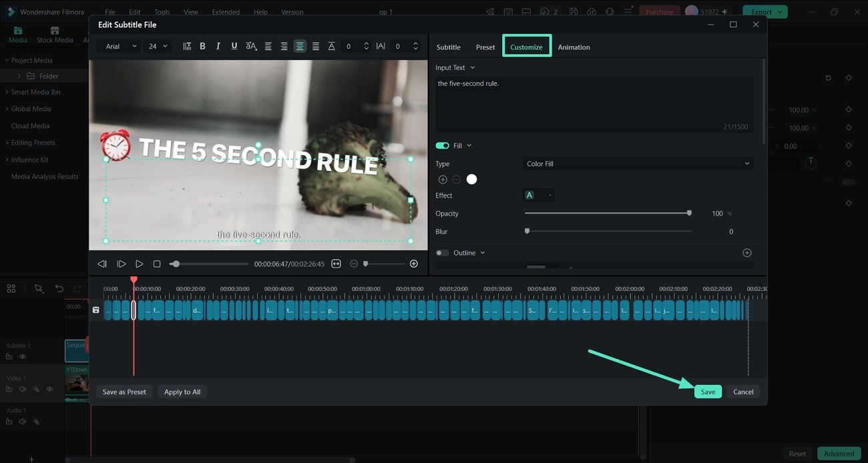This screenshot has width=868, height=463.
Task: Open the Color Fill type dropdown
Action: (638, 163)
